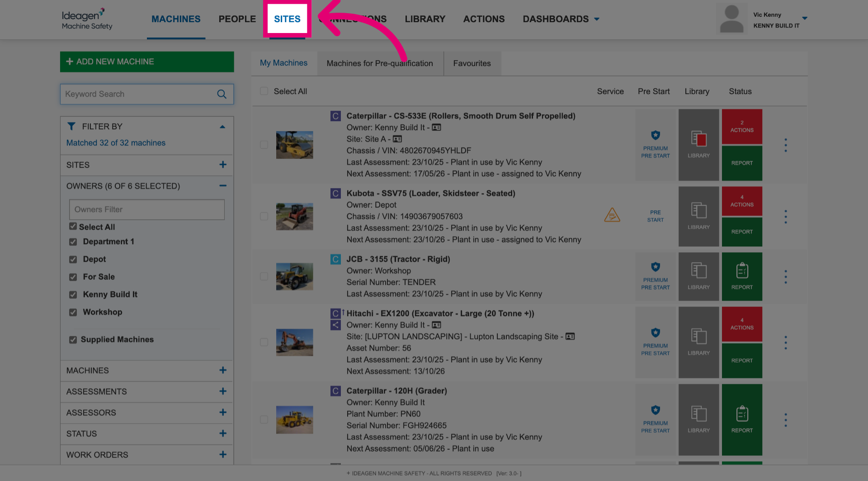
Task: Expand the ASSESSORS filter section
Action: 223,412
